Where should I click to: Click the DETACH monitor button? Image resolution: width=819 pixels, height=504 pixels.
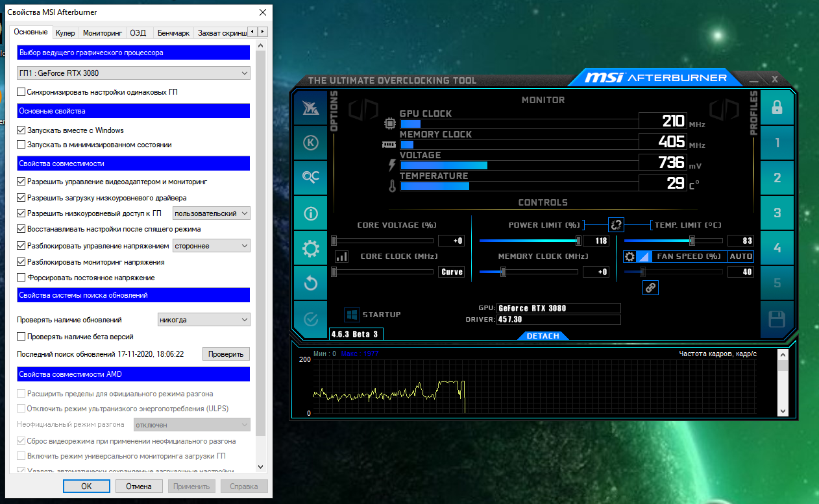[543, 336]
